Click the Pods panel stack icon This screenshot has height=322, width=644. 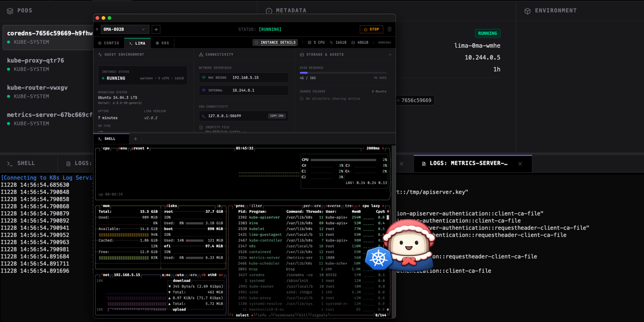click(x=10, y=11)
